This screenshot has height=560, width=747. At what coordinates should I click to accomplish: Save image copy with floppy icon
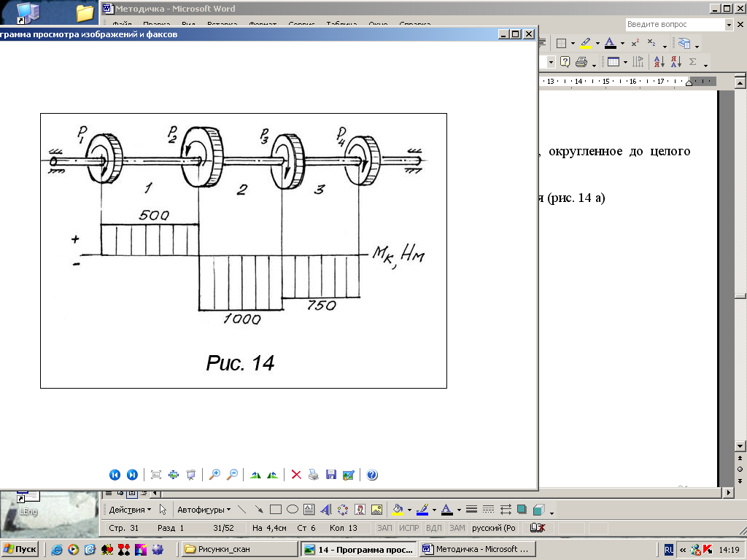point(331,475)
